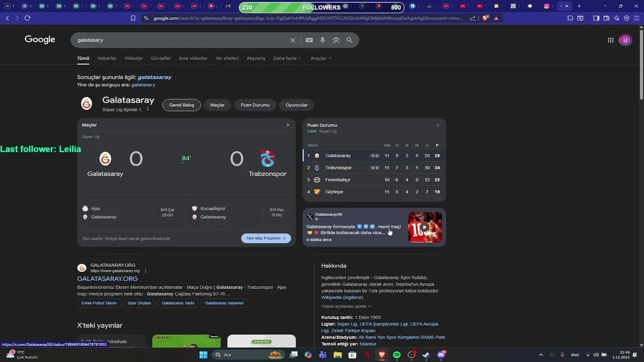Switch to the Videolar tab
This screenshot has height=362, width=644.
134,58
